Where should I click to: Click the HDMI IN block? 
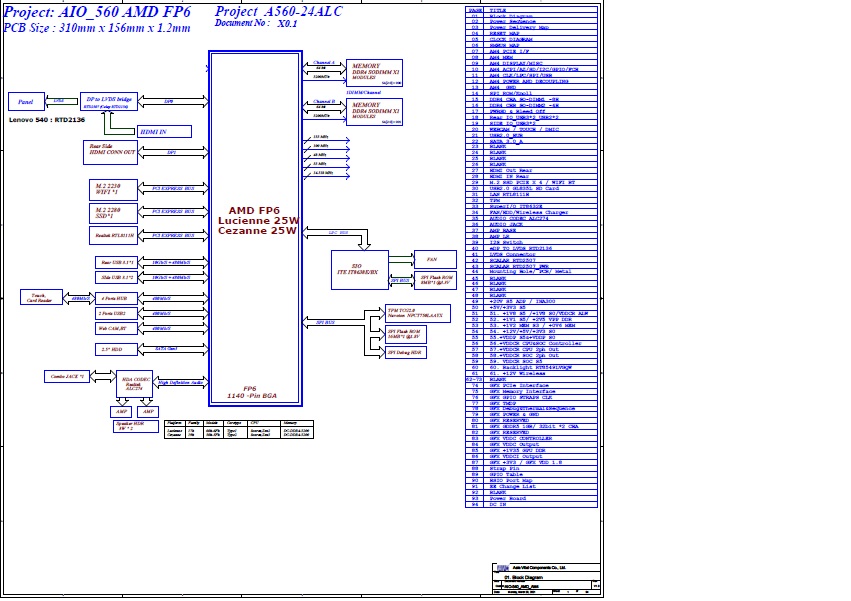pos(152,131)
